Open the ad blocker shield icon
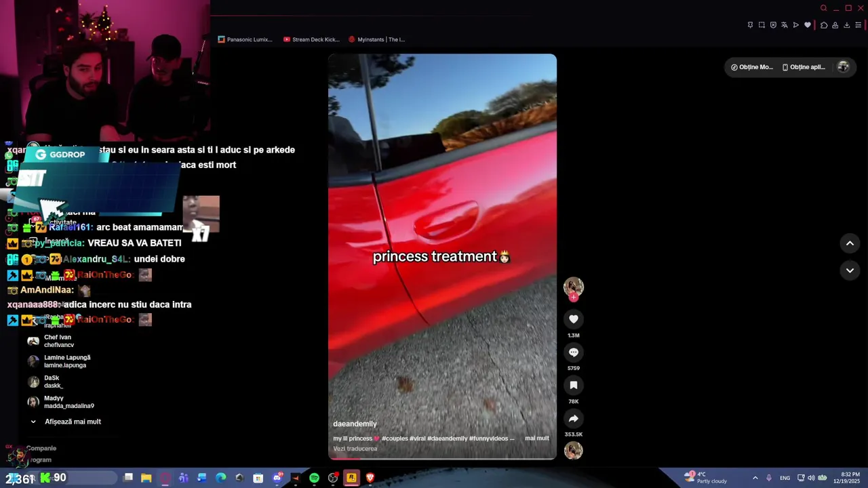 click(x=773, y=25)
